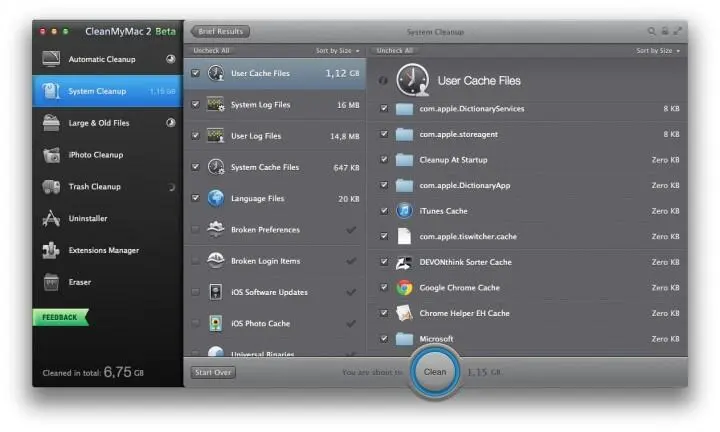
Task: Uncheck the iTunes Cache checkbox
Action: [384, 211]
